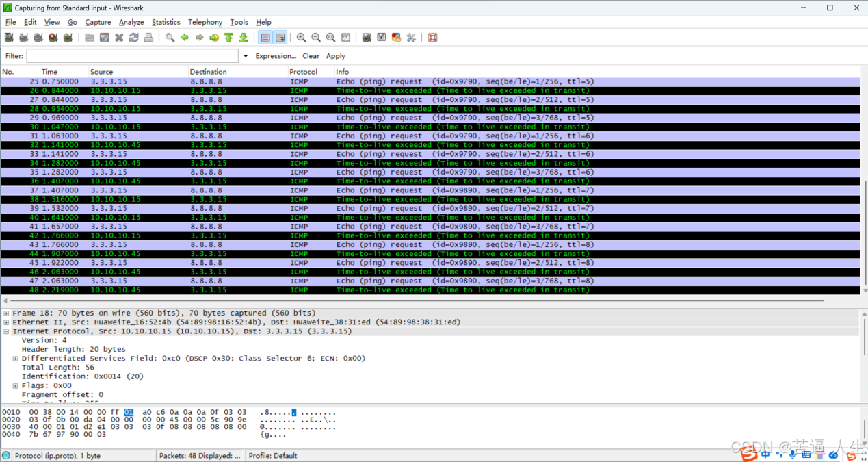
Task: Find a packet with magnifier icon
Action: [170, 38]
